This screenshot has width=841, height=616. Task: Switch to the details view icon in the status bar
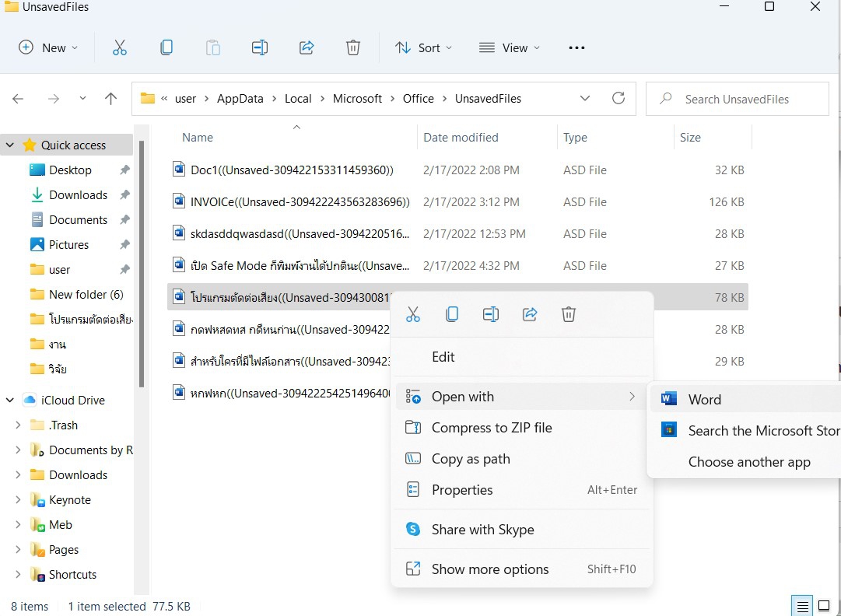[x=801, y=606]
